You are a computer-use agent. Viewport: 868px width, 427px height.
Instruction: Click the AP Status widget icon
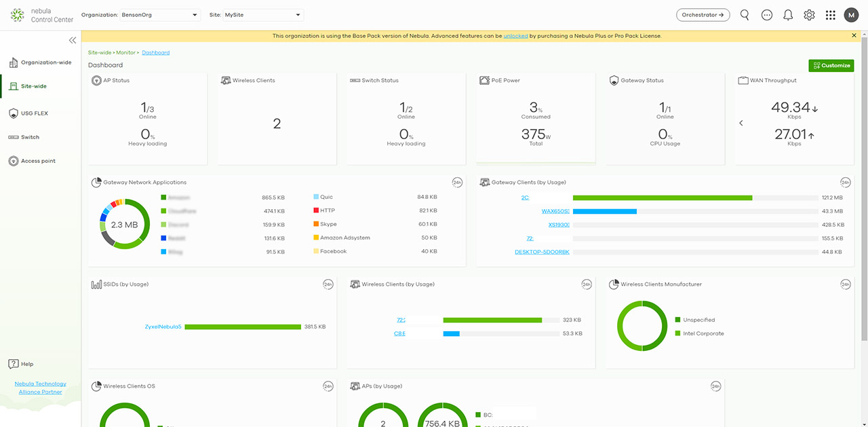coord(96,80)
